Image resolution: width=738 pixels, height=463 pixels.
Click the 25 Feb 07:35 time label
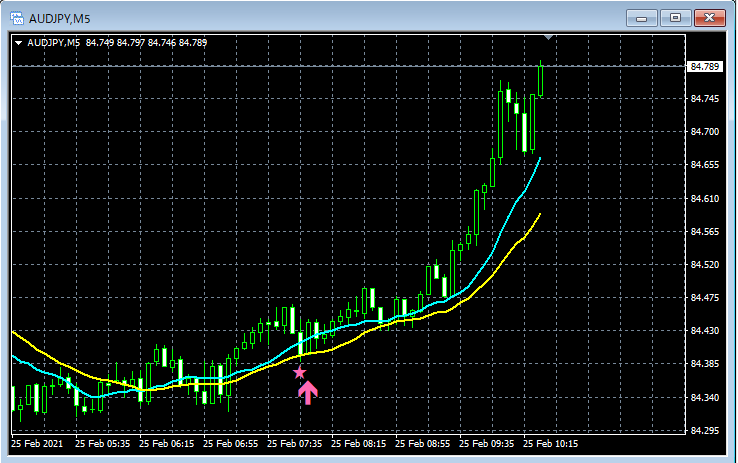[x=295, y=444]
